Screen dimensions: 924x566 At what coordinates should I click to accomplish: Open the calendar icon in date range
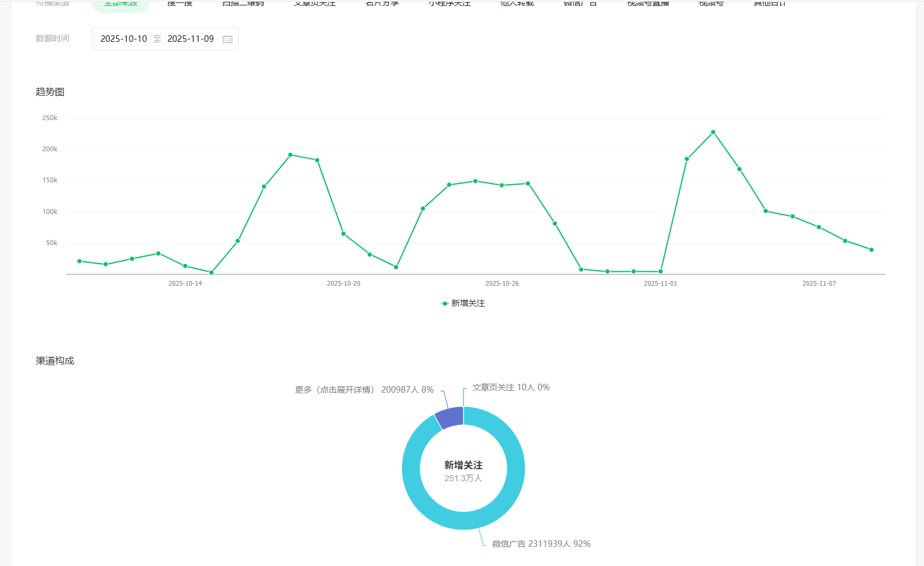point(228,39)
